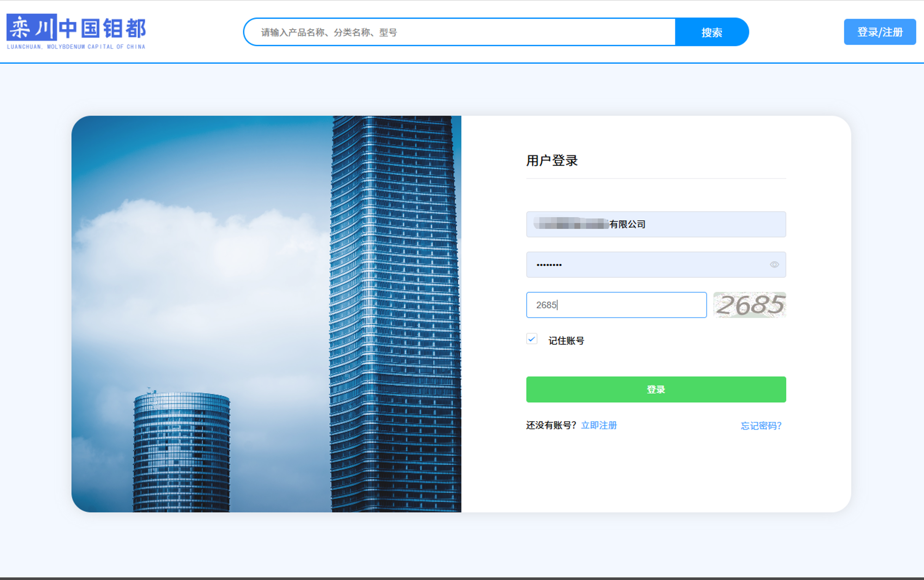Click the Molybdenum Capital of China subtitle
Image resolution: width=924 pixels, height=580 pixels.
[x=76, y=47]
